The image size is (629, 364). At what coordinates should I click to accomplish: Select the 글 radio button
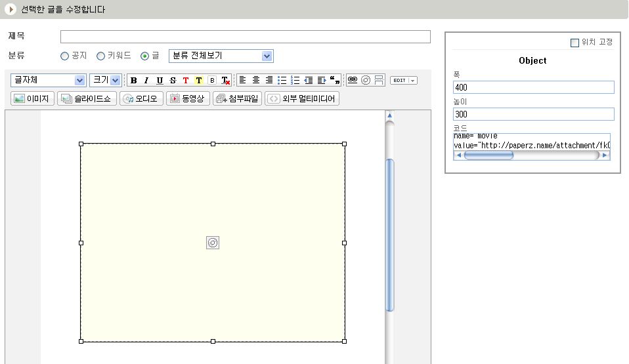(145, 56)
